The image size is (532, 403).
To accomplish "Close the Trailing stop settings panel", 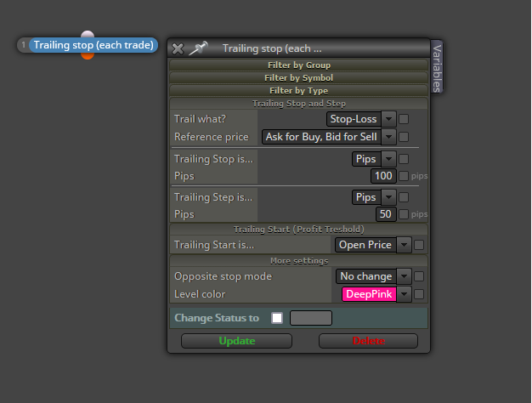I will (x=178, y=49).
